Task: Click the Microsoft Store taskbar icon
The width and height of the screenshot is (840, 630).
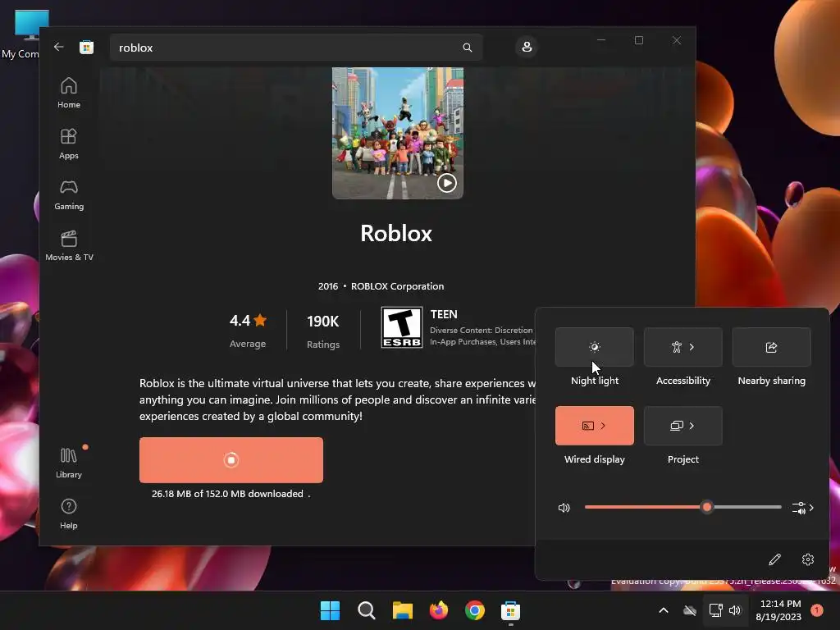Action: tap(510, 610)
